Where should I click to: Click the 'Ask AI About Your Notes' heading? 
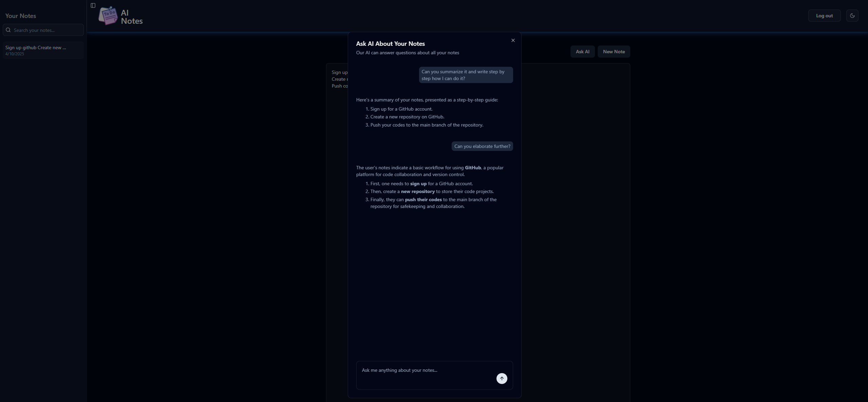[x=390, y=43]
